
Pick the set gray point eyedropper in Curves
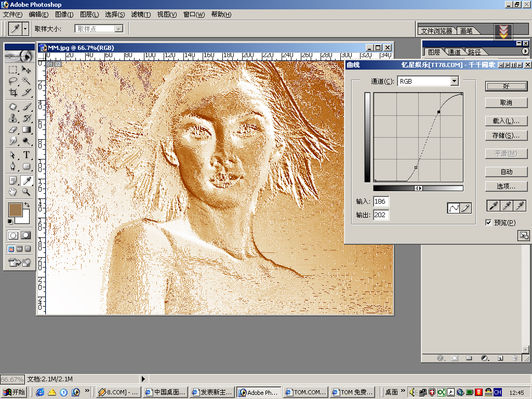coord(507,205)
